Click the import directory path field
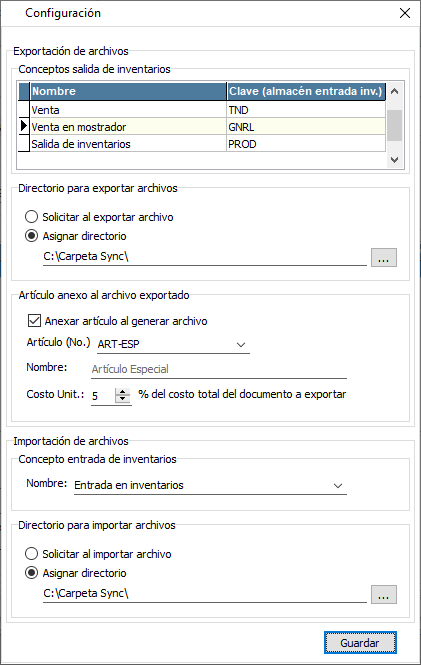The image size is (421, 665). [204, 593]
